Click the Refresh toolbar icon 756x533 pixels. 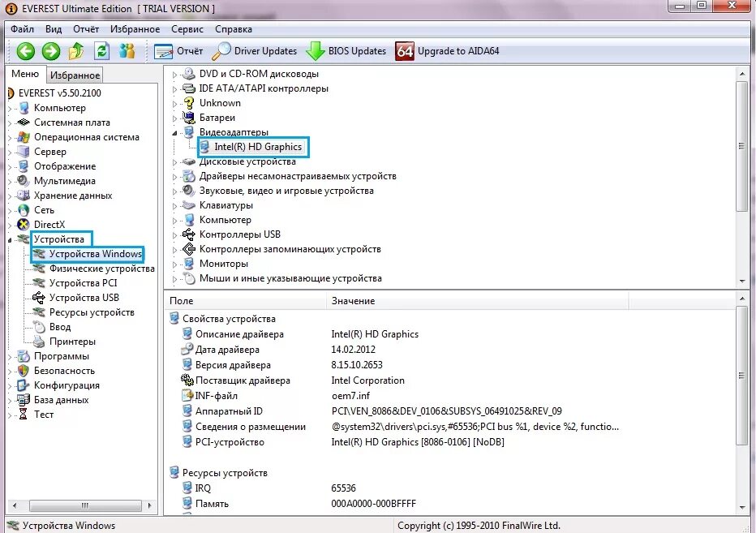(x=101, y=50)
